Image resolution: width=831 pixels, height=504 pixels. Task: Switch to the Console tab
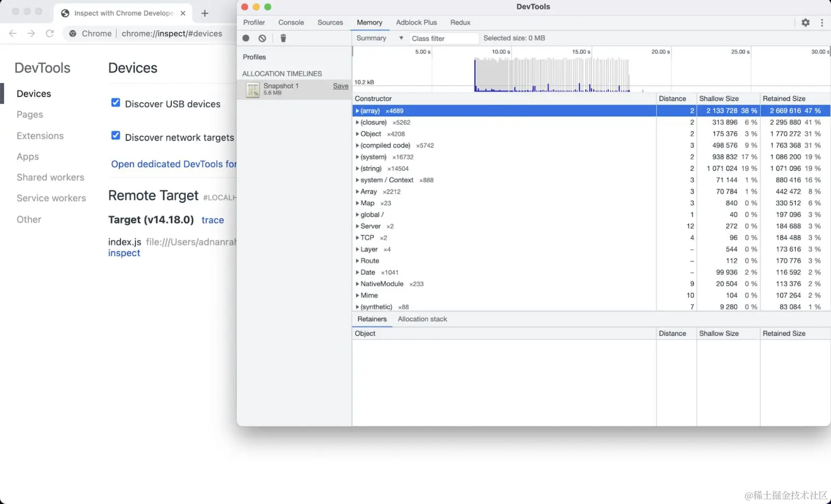(x=291, y=22)
